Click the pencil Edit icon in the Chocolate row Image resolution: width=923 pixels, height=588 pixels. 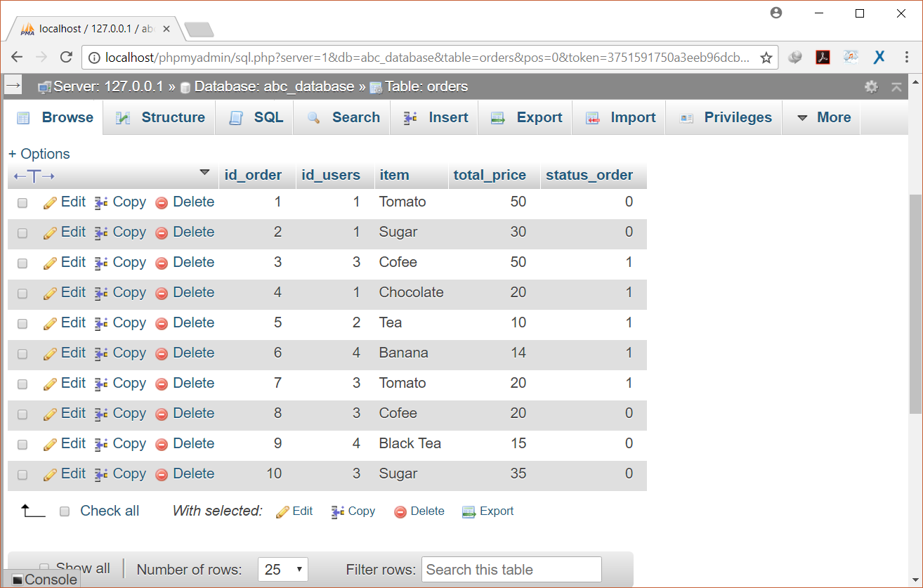coord(50,294)
